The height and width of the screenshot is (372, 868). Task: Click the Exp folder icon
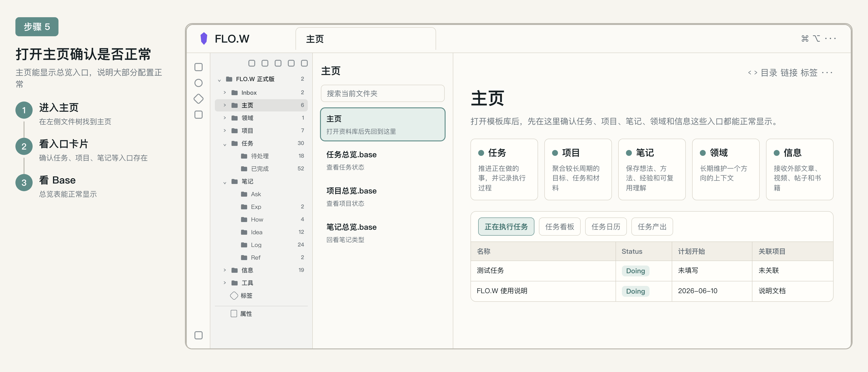click(x=244, y=207)
